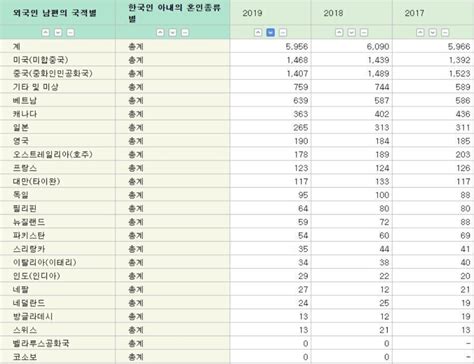
Task: Reset sorting on 2017 column
Action: pyautogui.click(x=445, y=32)
